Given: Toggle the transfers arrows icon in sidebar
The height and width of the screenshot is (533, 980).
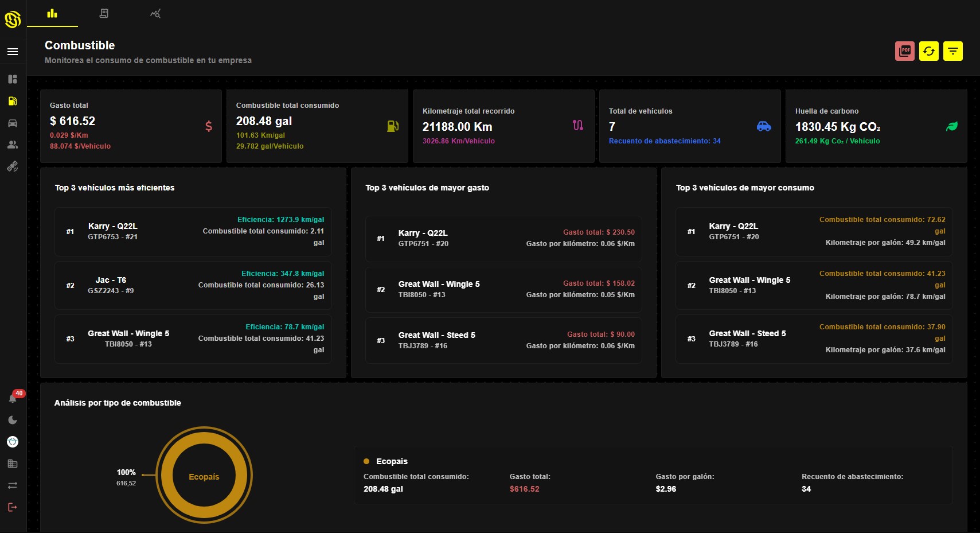Looking at the screenshot, I should tap(12, 485).
